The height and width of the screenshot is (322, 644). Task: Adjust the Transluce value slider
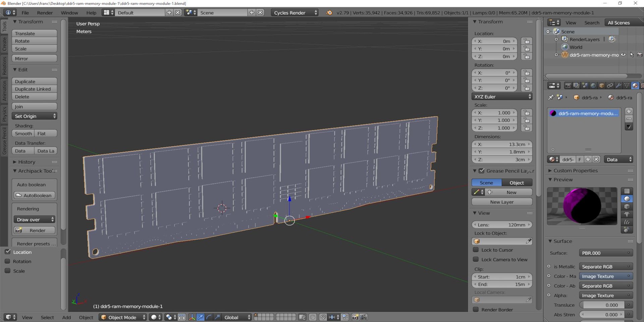click(x=603, y=305)
